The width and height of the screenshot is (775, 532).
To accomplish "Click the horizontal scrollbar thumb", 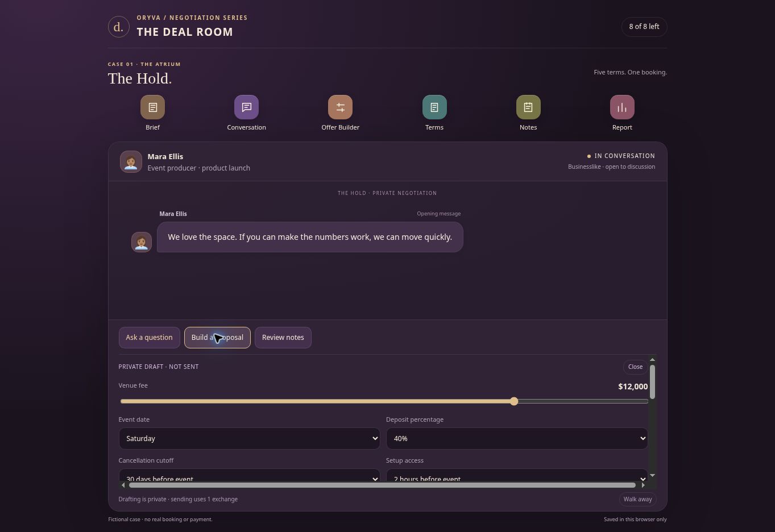I will [382, 485].
